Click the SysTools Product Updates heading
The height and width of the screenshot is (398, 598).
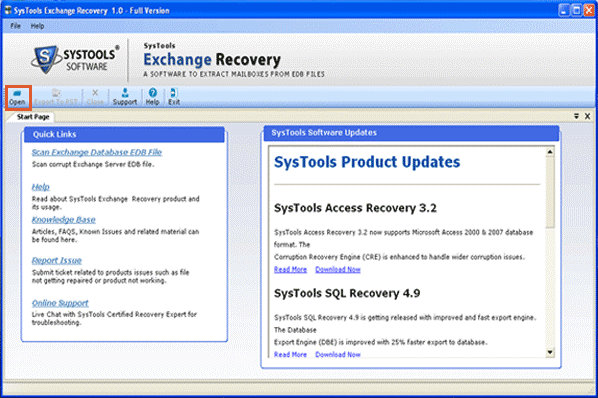pyautogui.click(x=367, y=162)
